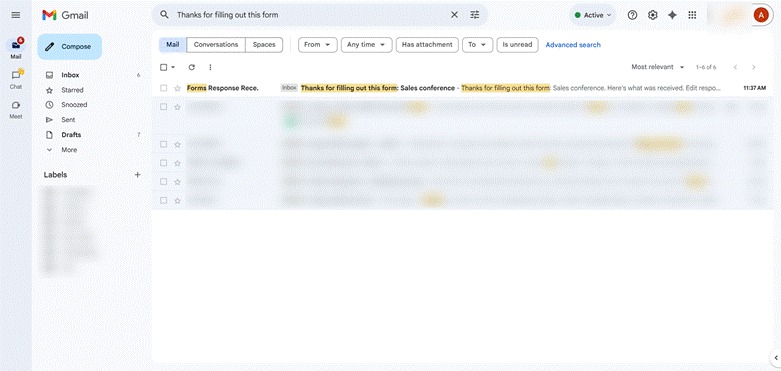
Task: Open the Support help icon
Action: click(632, 15)
